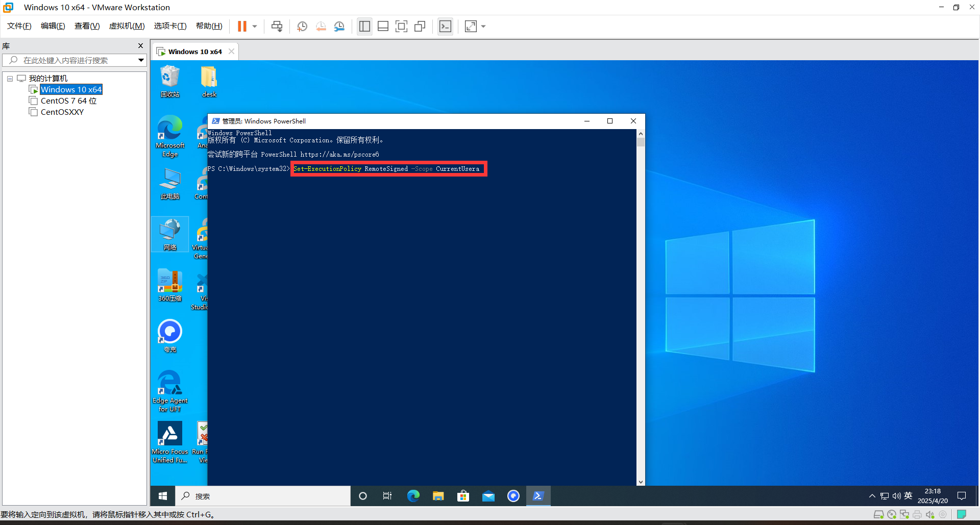Click the stretch guest display icon
Image resolution: width=980 pixels, height=525 pixels.
(471, 26)
